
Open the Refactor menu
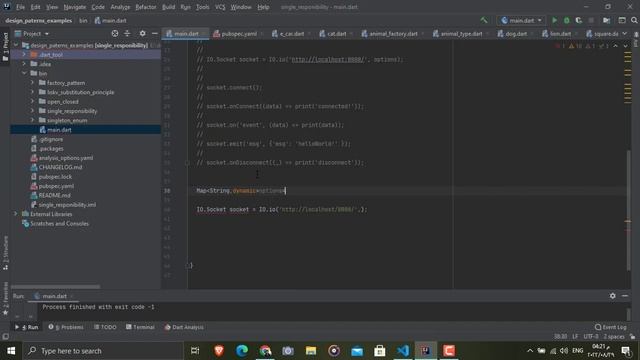click(146, 7)
